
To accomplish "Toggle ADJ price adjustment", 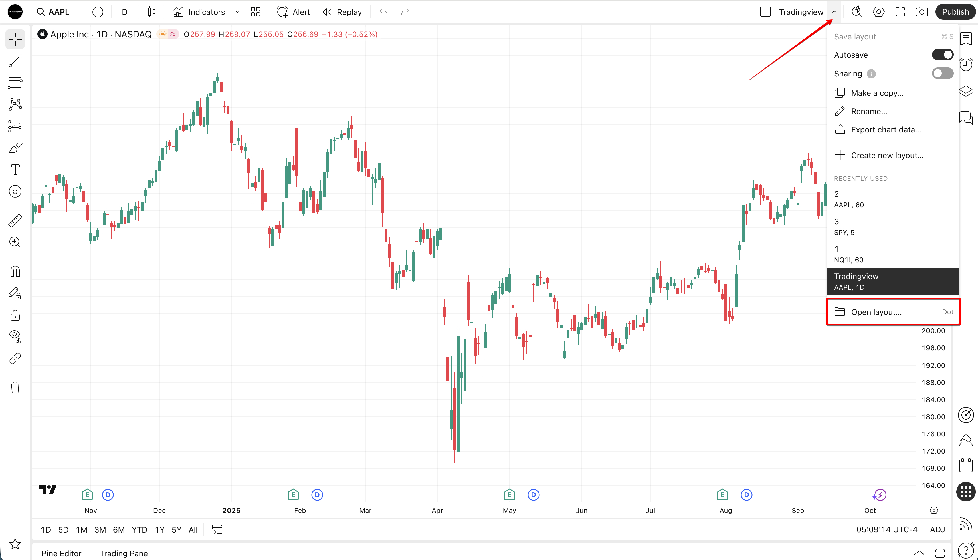I will click(937, 530).
